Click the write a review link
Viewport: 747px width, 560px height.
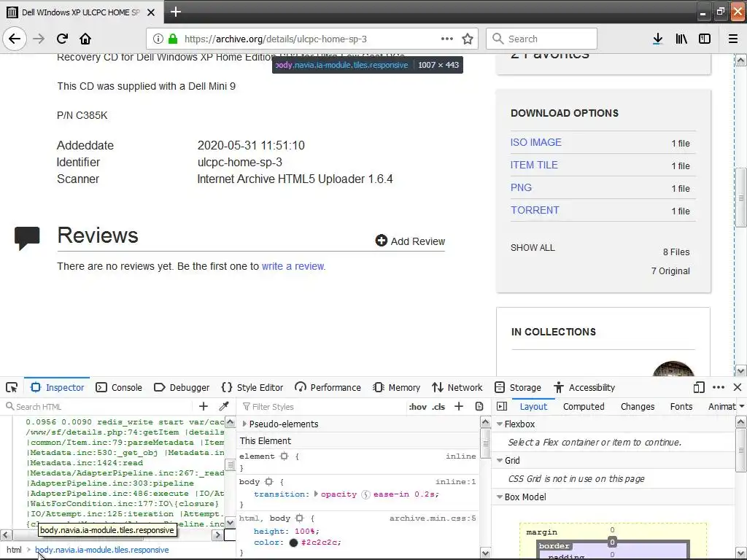pos(293,266)
